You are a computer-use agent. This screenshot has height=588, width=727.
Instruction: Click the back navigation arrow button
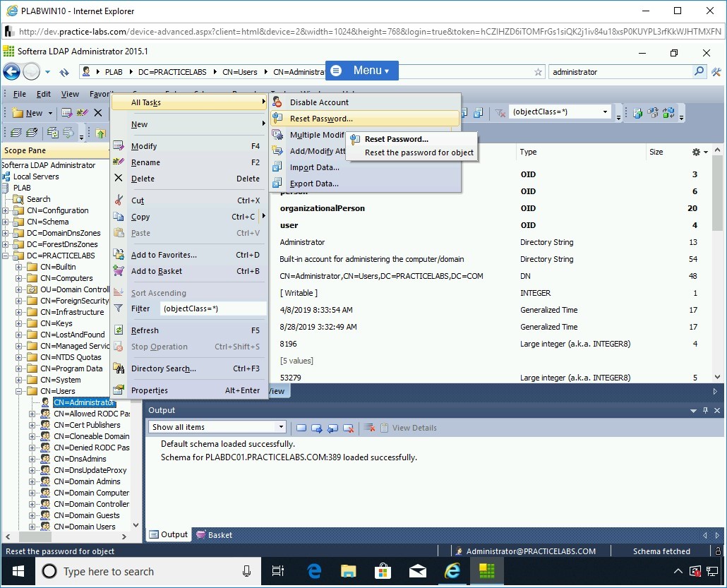[11, 72]
